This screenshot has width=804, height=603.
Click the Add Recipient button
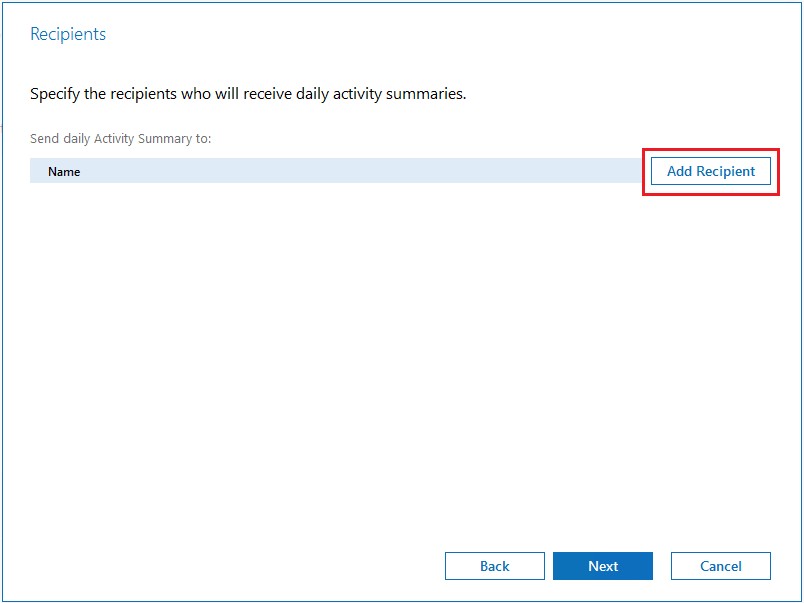(x=710, y=171)
